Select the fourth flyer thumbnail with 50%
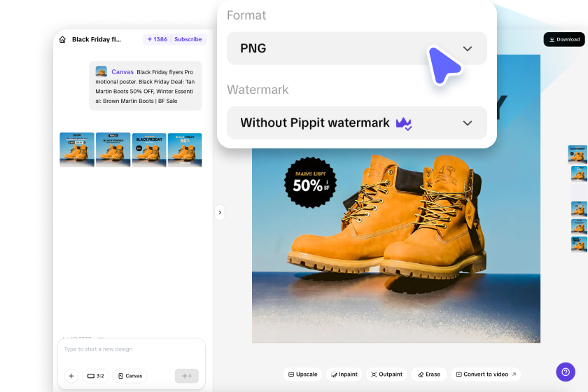The image size is (588, 392). click(x=185, y=149)
